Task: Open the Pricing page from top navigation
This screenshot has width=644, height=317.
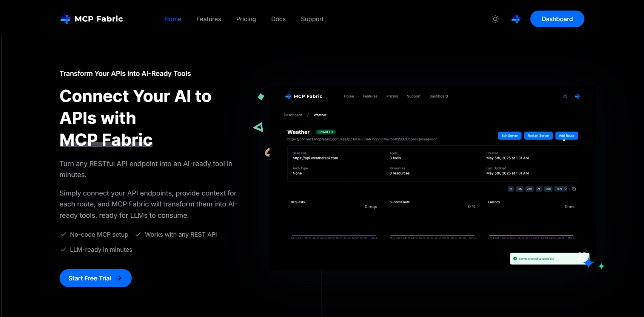Action: tap(246, 19)
